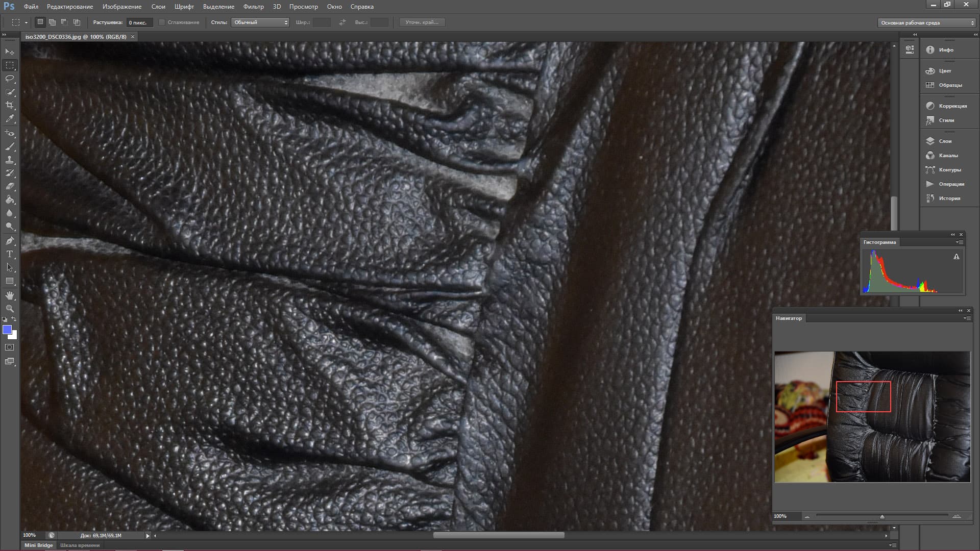
Task: Open the Histogram panel options menu
Action: (959, 242)
